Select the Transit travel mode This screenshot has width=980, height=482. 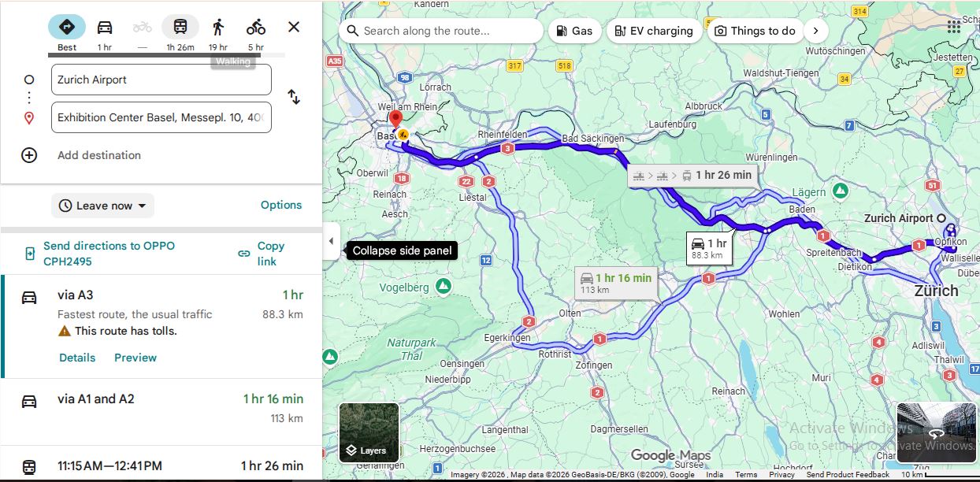(180, 27)
